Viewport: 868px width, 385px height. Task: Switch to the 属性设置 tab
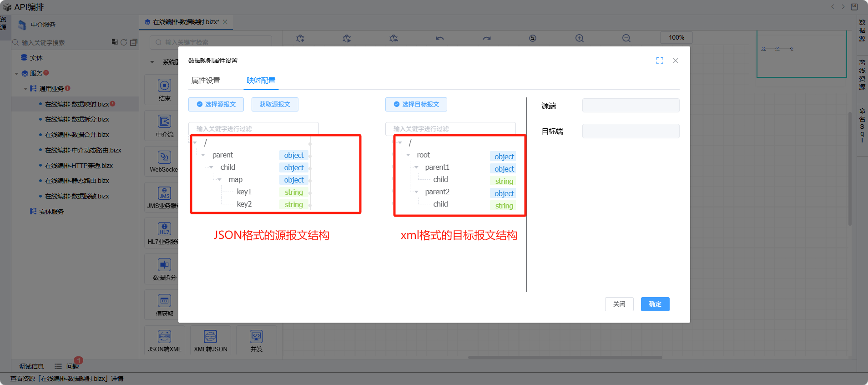coord(206,81)
